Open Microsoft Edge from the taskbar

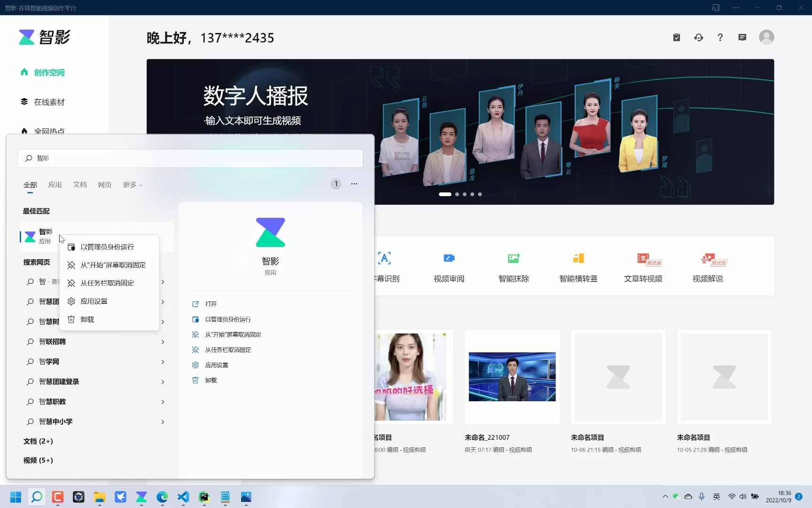click(x=162, y=497)
